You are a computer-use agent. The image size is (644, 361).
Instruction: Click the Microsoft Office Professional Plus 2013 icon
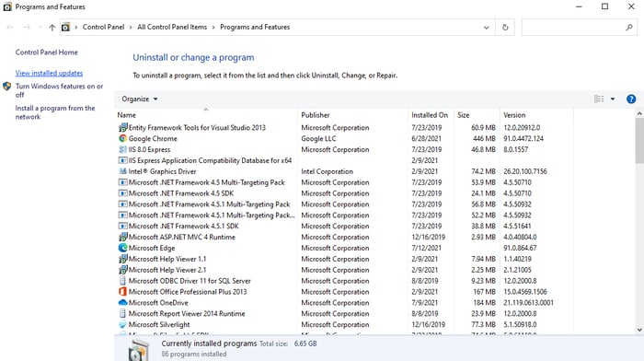122,292
